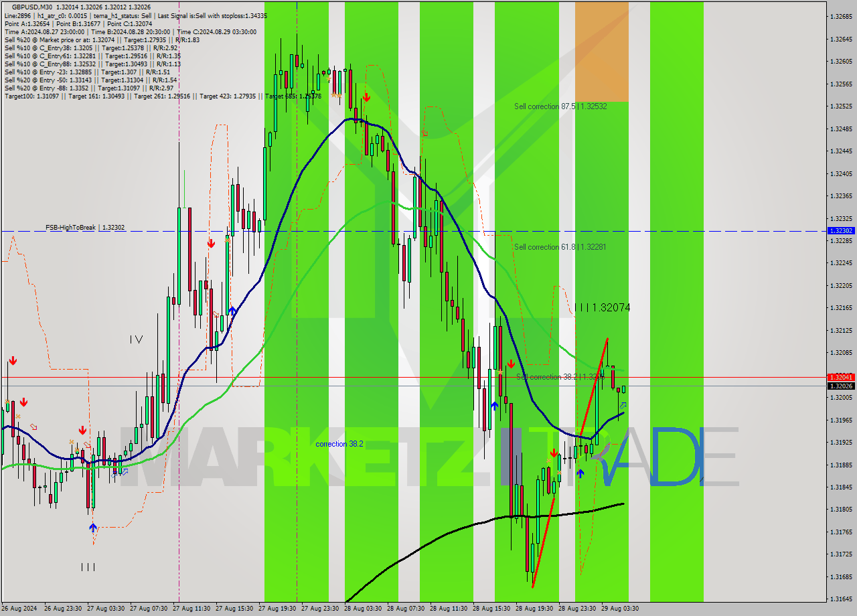Click the 'Target100: 1.31097' targets line
Screen dimensions: 857x616
[163, 96]
